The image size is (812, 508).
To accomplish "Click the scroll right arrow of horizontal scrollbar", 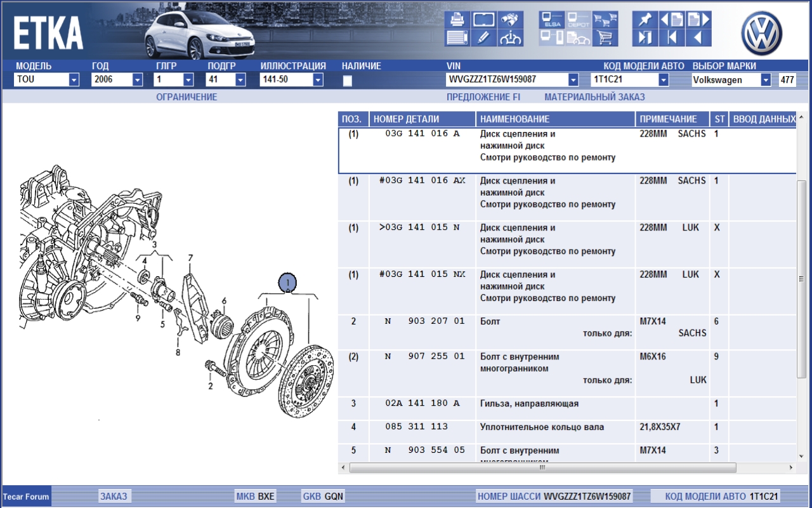I will coord(790,467).
